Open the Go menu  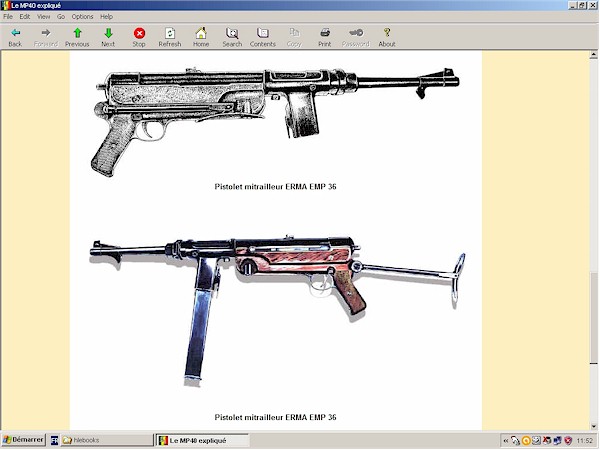coord(61,16)
